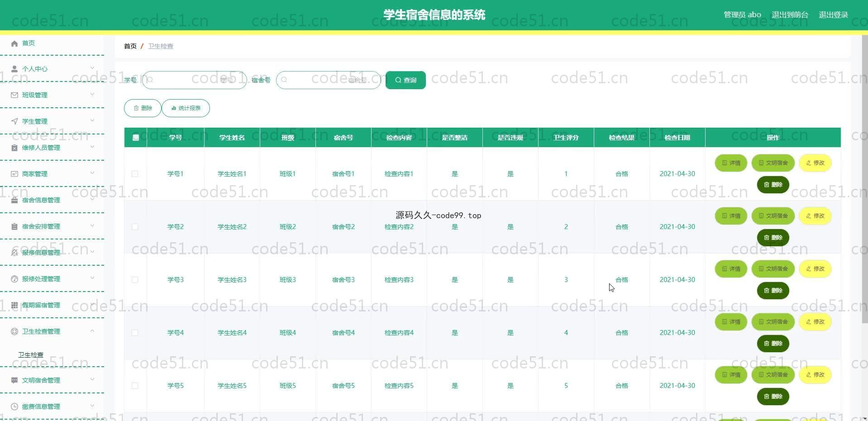
Task: Click cell 学生姓名5
Action: pyautogui.click(x=232, y=386)
